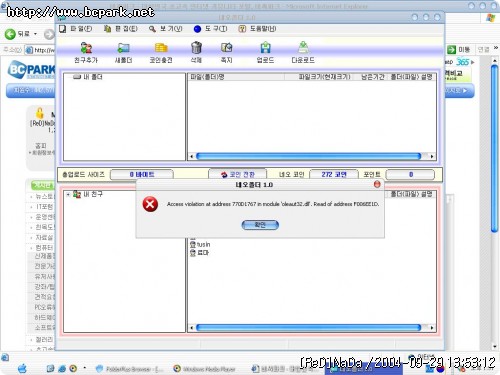This screenshot has width=500, height=375.
Task: Click the green 이동 go button in browser
Action: coord(459,50)
